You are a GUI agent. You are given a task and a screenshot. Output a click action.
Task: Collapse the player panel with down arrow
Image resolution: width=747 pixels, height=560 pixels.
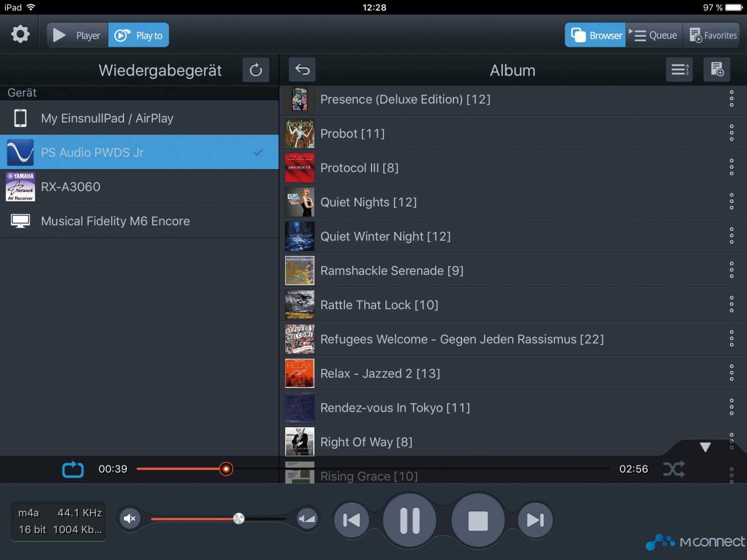coord(705,447)
